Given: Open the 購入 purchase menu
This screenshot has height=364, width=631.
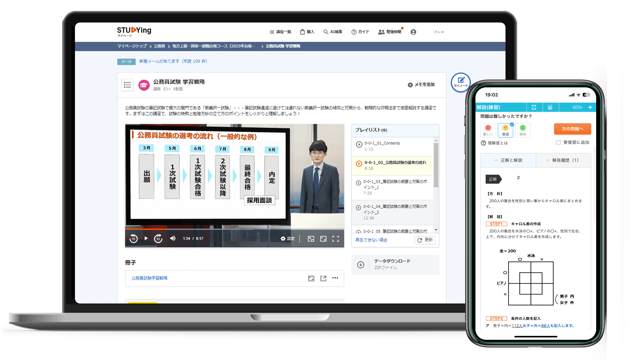Looking at the screenshot, I should click(307, 32).
